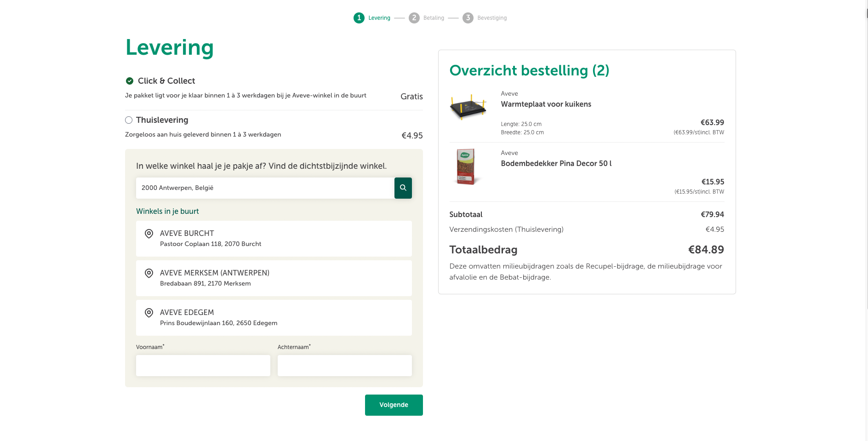Open the Warmteplaat voor kuikens product image

point(468,107)
